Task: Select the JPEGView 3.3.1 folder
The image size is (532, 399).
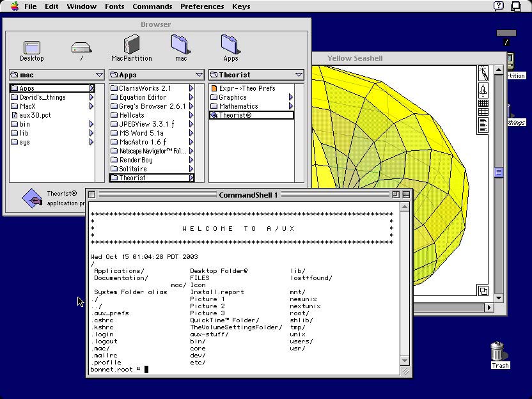Action: pos(143,124)
